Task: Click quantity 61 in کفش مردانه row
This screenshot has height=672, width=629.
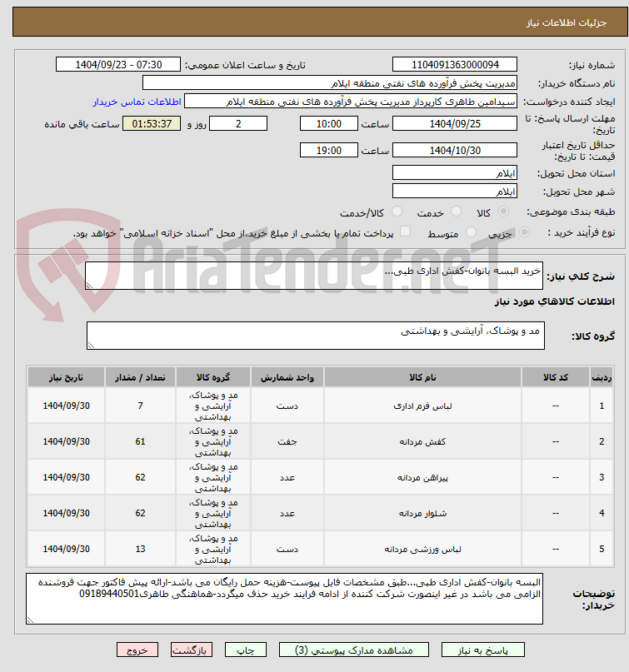Action: pos(140,441)
